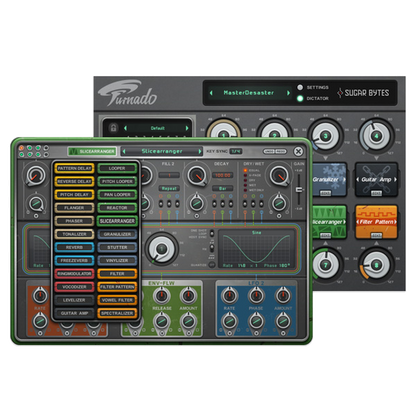This screenshot has height=416, width=416.
Task: Close the Slicearranger editor with the X icon
Action: point(298,152)
